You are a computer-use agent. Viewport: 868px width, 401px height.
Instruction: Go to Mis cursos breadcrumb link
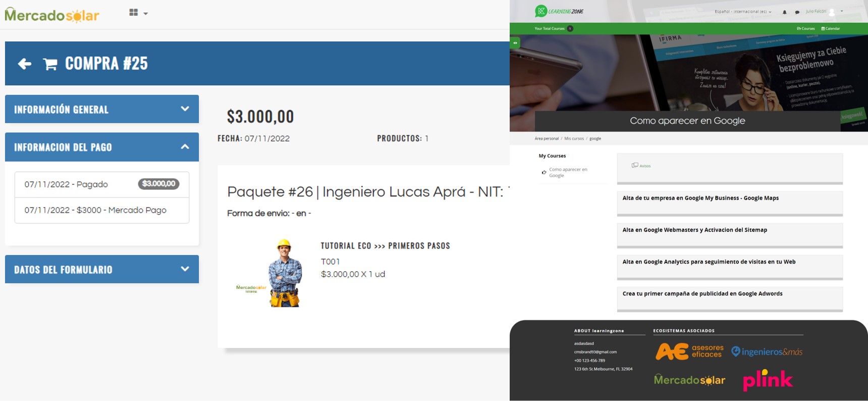point(574,138)
